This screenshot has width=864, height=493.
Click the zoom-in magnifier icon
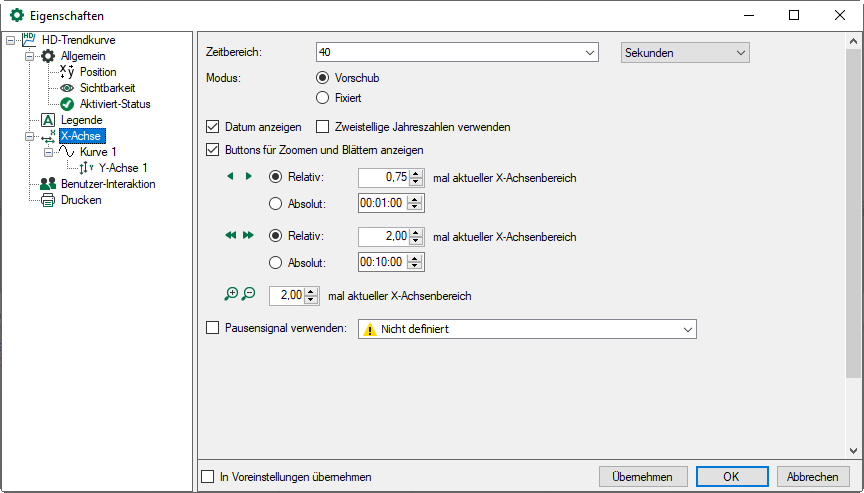pos(232,295)
